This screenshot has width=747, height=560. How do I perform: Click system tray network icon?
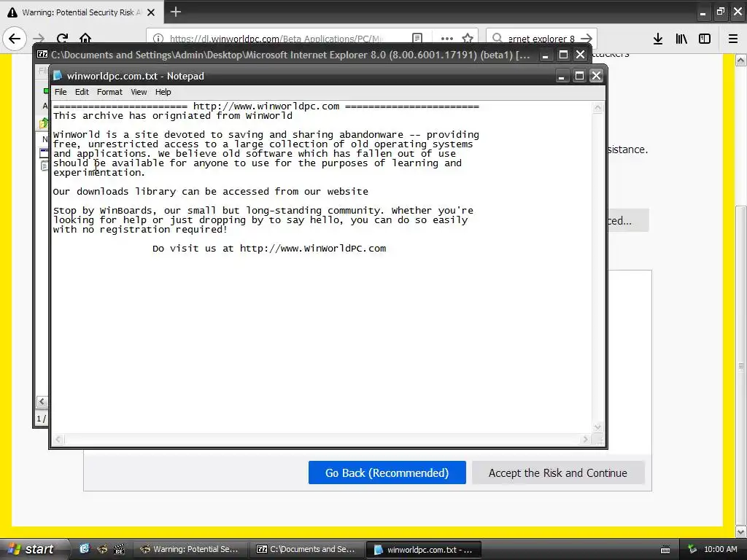(692, 549)
